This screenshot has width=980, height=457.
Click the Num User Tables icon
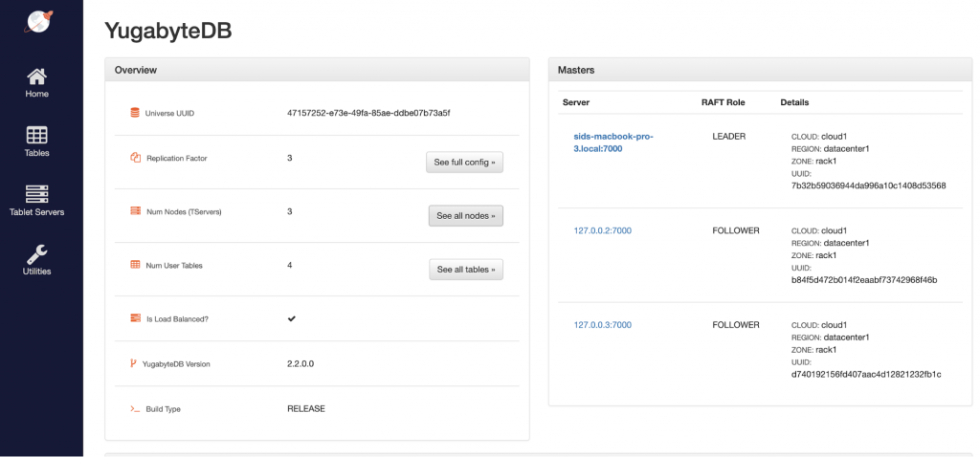click(135, 265)
